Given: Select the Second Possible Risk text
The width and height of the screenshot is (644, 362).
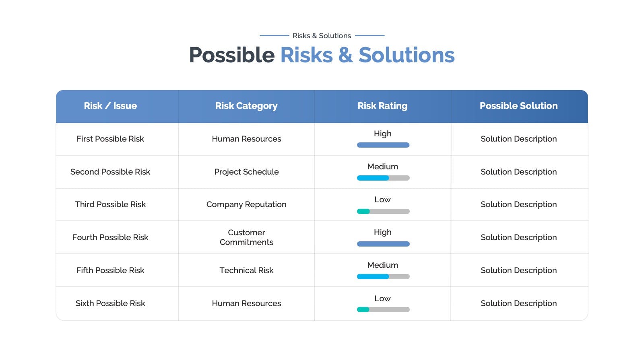Looking at the screenshot, I should (x=110, y=172).
